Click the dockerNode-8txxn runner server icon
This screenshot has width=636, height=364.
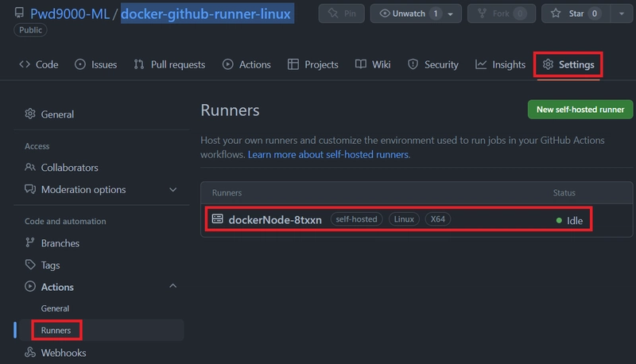pos(217,219)
